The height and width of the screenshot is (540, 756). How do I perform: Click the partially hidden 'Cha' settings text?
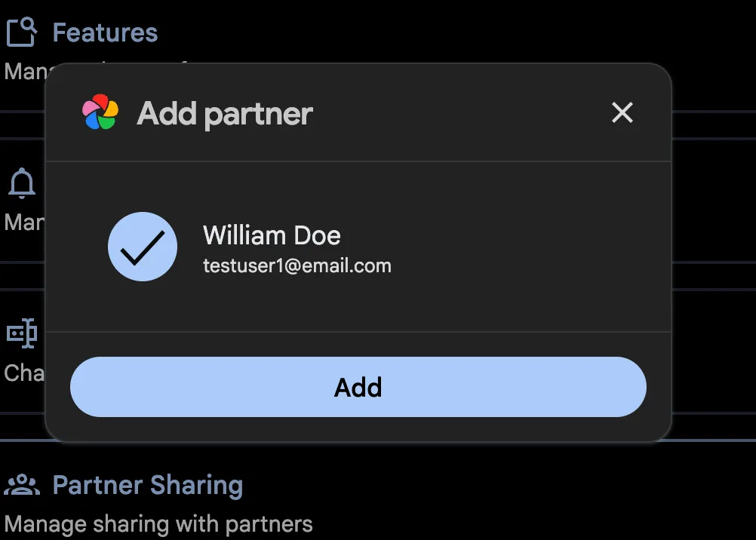click(x=23, y=373)
